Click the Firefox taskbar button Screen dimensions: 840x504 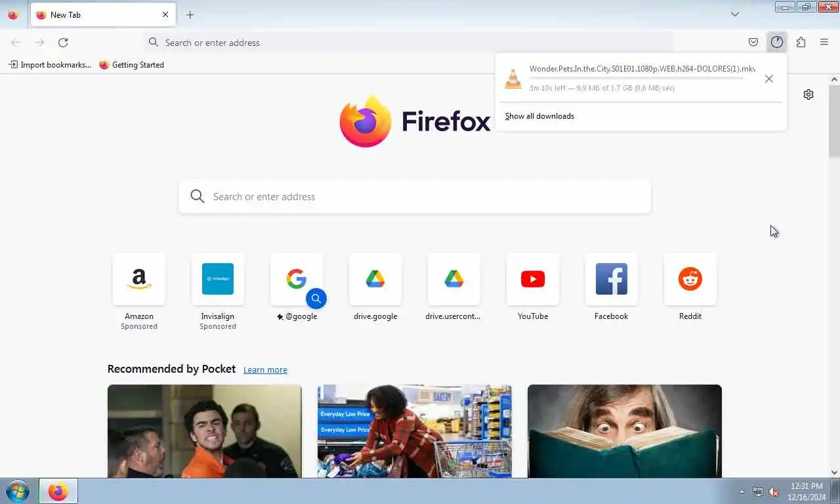tap(58, 492)
